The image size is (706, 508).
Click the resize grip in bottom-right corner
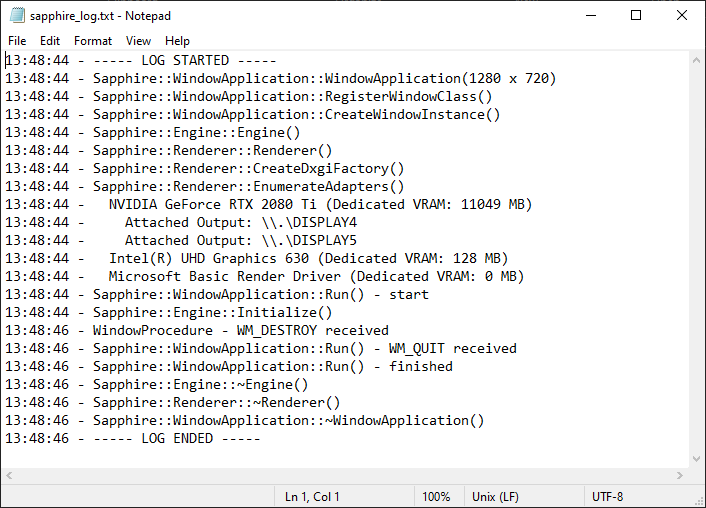[x=698, y=500]
